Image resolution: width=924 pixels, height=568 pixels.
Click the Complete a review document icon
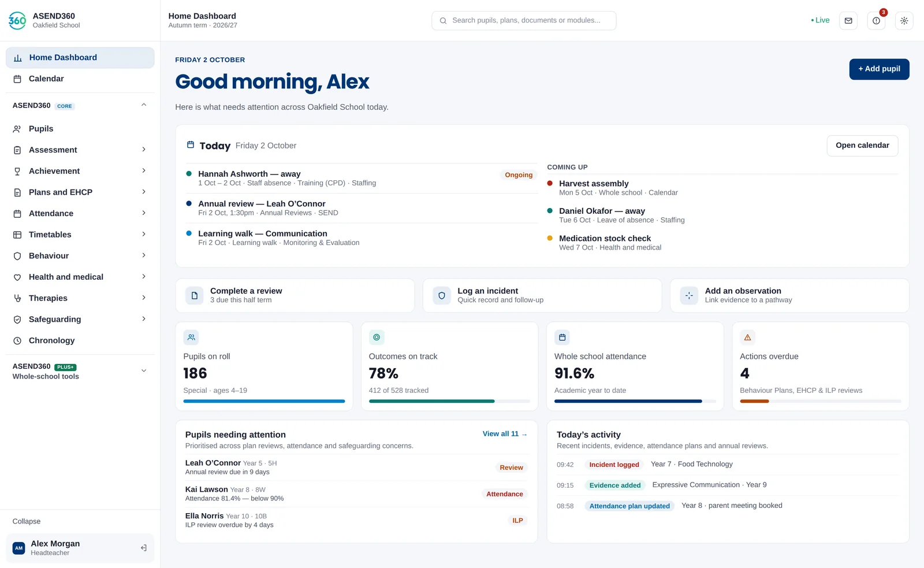(x=195, y=295)
